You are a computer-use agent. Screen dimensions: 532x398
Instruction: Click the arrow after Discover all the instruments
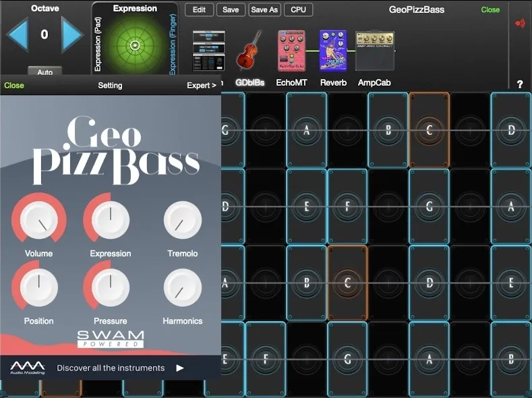[180, 368]
